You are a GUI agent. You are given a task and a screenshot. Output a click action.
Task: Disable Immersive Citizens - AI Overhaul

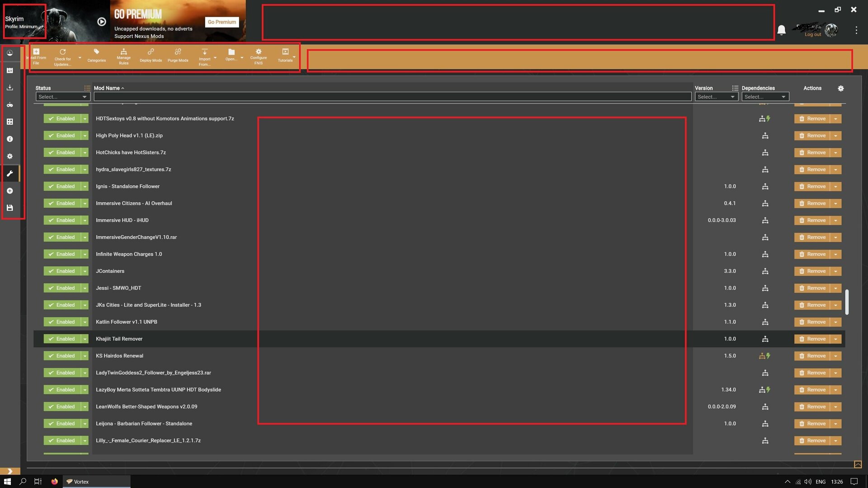[62, 203]
